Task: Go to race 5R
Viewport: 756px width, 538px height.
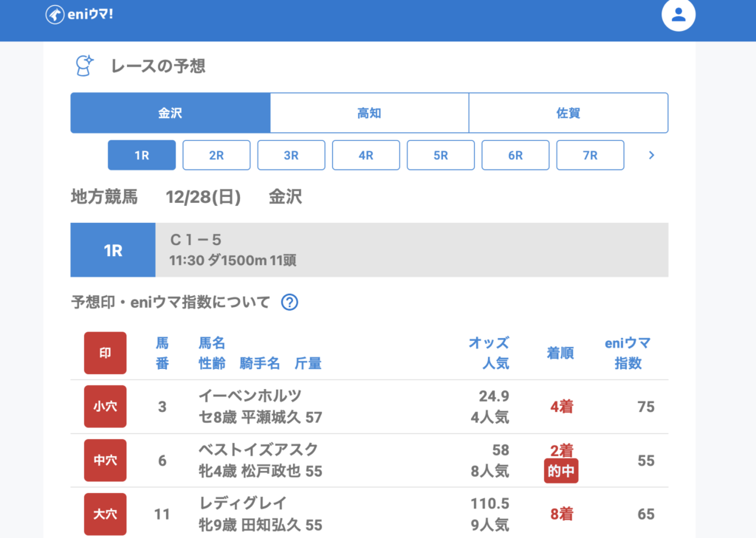Action: point(441,155)
